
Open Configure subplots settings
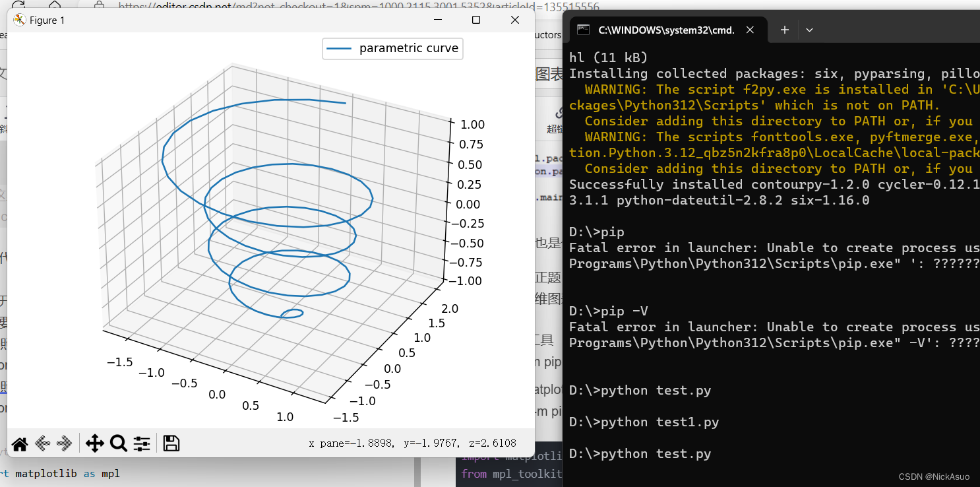click(x=142, y=444)
